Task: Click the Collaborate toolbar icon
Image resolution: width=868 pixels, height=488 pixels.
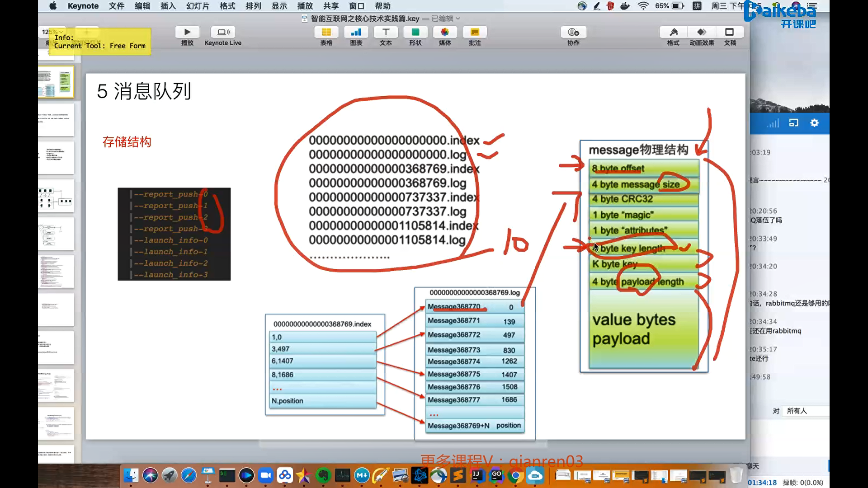Action: [x=573, y=32]
